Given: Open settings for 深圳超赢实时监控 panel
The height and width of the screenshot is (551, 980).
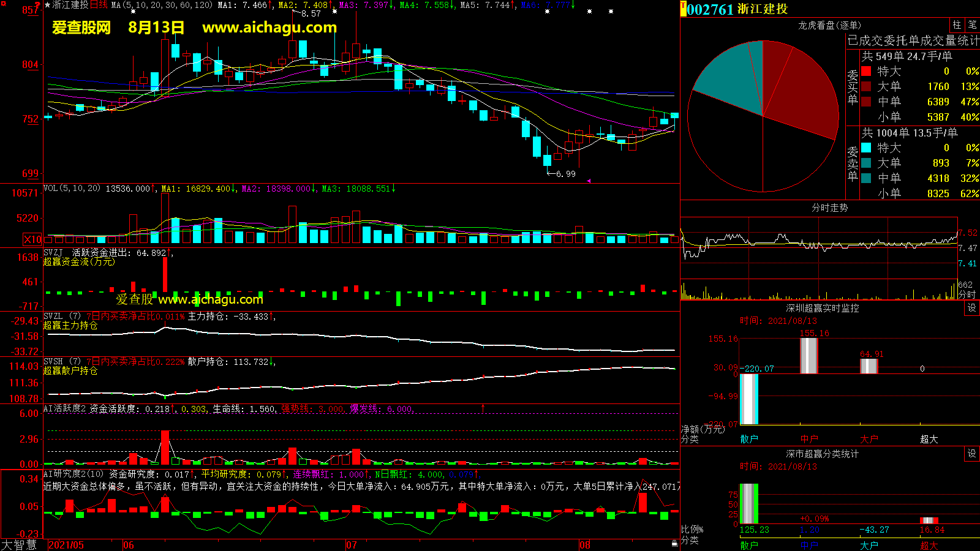Looking at the screenshot, I should [x=972, y=308].
